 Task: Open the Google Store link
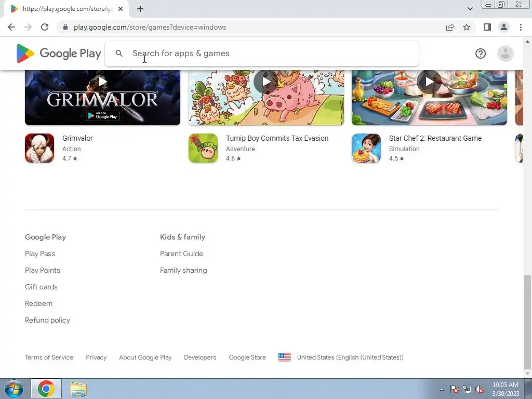(x=247, y=357)
